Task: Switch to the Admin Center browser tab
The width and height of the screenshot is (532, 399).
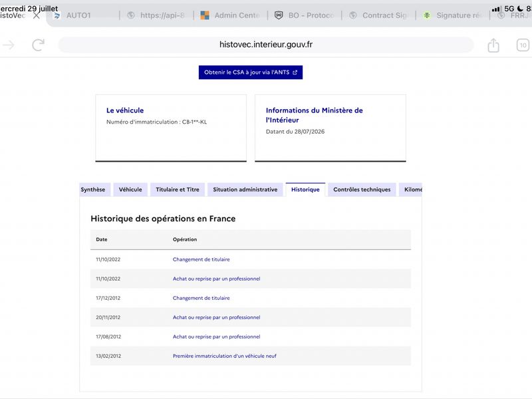Action: (230, 15)
